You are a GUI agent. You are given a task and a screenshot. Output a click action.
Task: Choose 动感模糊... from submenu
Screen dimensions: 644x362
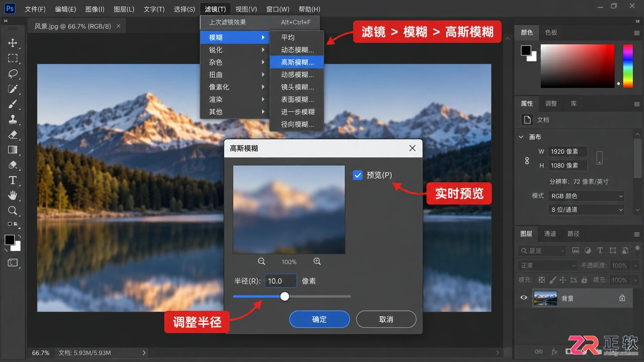[x=297, y=75]
